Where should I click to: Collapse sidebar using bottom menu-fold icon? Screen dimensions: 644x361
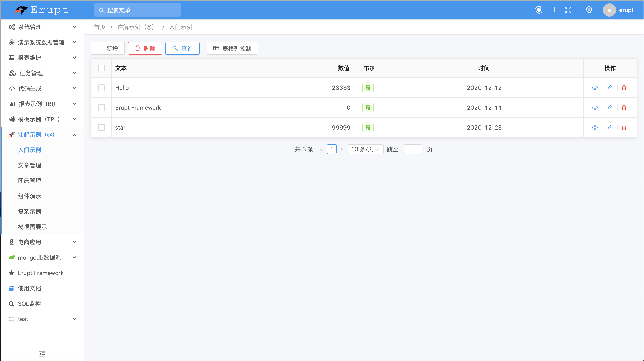pos(42,354)
